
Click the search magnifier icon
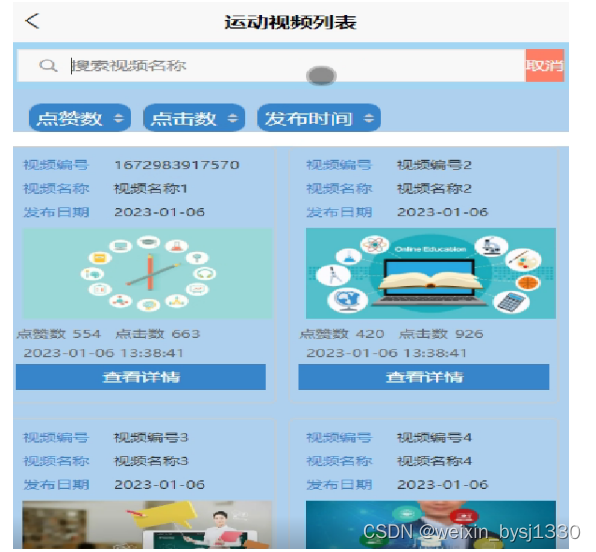coord(48,66)
